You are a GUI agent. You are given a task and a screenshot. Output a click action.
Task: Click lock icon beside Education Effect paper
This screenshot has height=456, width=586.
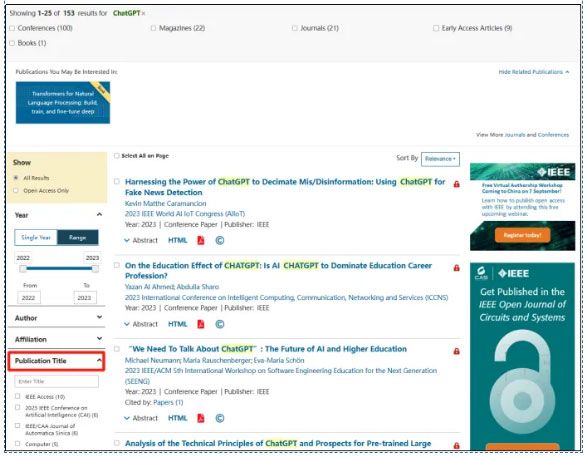[x=456, y=268]
